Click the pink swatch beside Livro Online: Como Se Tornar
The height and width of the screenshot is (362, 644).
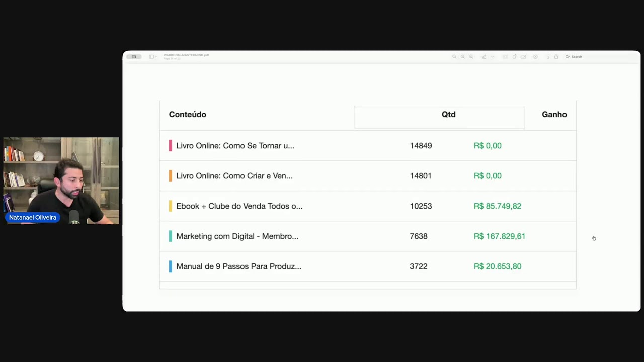171,146
